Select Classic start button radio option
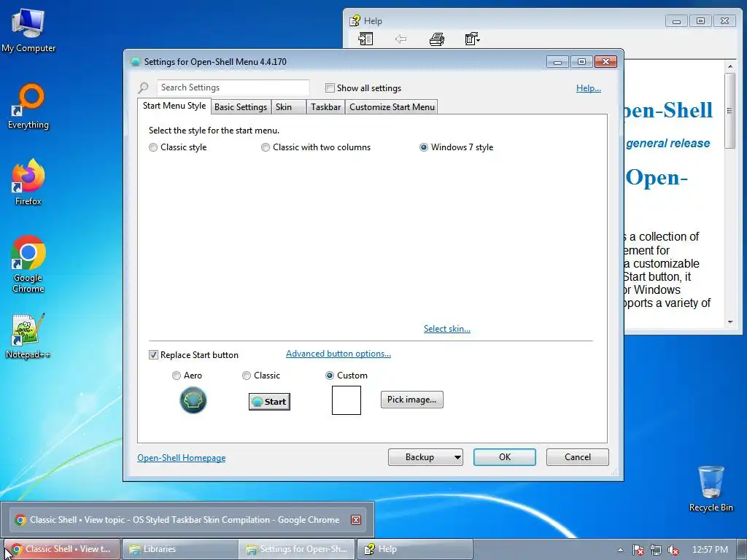747x560 pixels. 247,376
